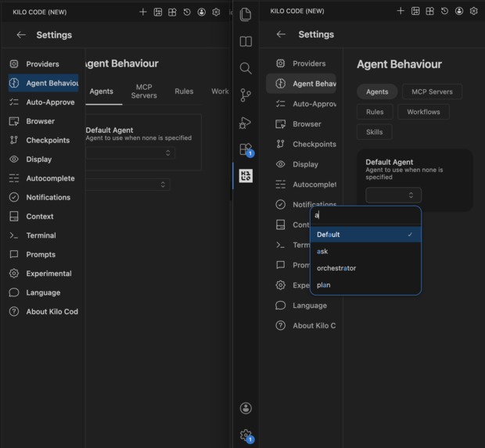The image size is (485, 448).
Task: Open Browser in right settings sidebar
Action: [301, 124]
